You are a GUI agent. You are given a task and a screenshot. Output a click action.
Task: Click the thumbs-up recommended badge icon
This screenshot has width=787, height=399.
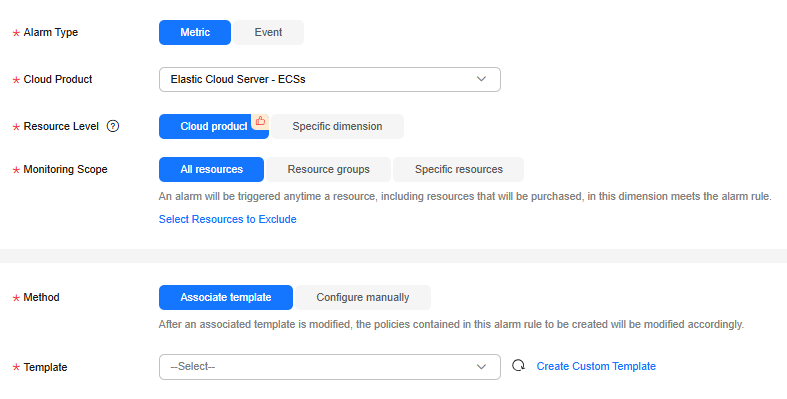(260, 121)
